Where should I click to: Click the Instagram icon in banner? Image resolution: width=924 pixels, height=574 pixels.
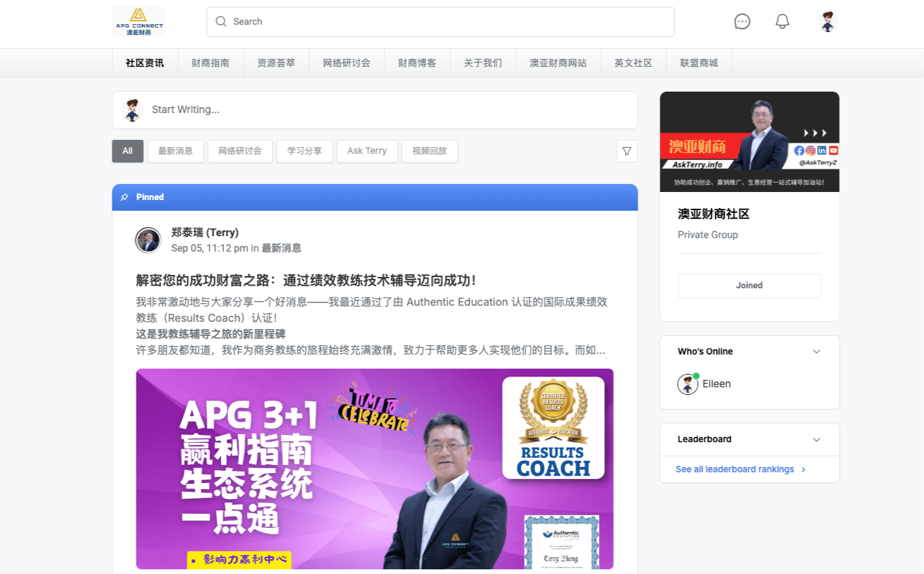[810, 151]
